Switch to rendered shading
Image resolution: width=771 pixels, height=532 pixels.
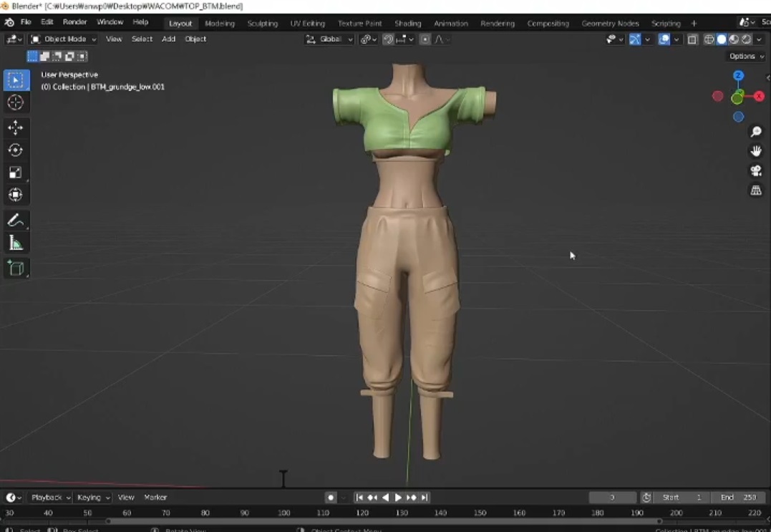[747, 39]
